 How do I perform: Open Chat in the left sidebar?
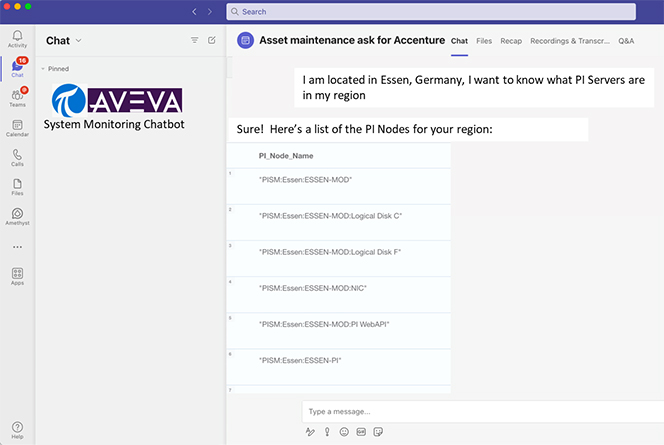click(x=17, y=67)
